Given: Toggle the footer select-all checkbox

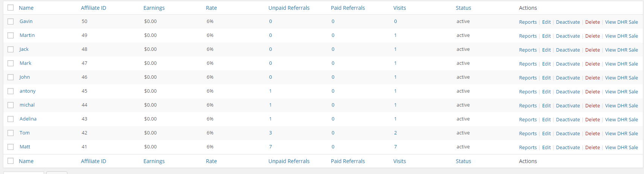Looking at the screenshot, I should [x=11, y=161].
